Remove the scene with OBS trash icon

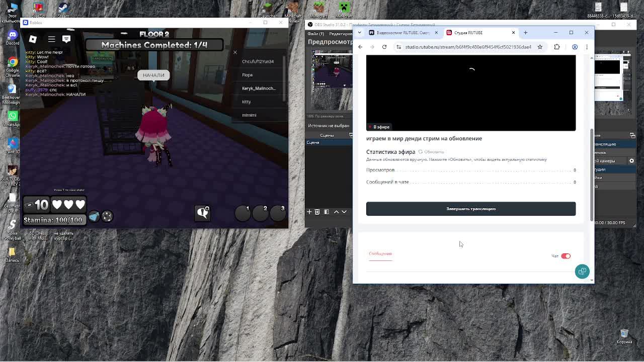317,212
